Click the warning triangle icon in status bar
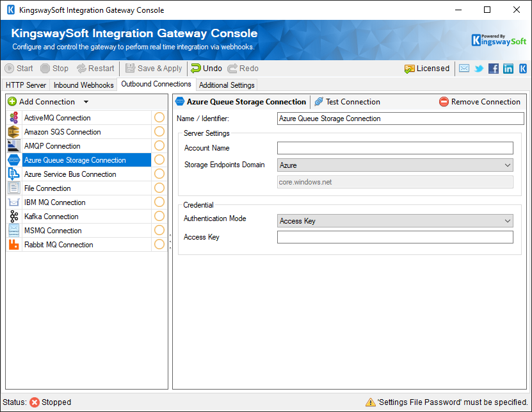The height and width of the screenshot is (412, 532). pyautogui.click(x=370, y=402)
